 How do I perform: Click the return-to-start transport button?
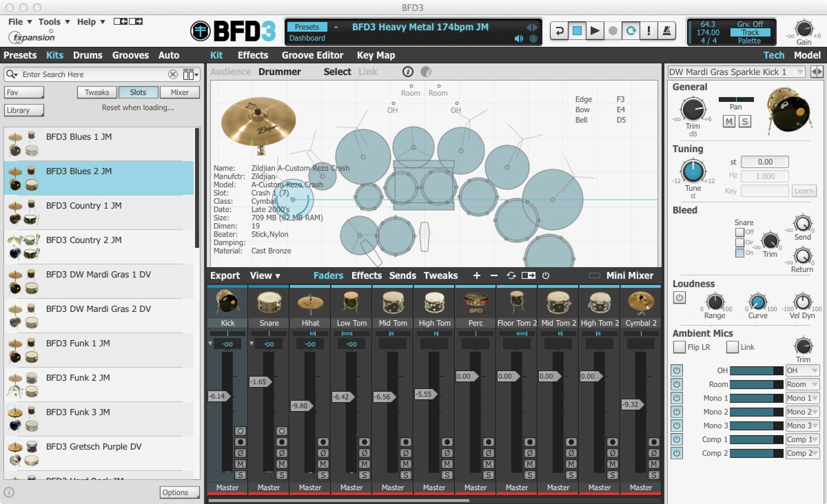[559, 31]
